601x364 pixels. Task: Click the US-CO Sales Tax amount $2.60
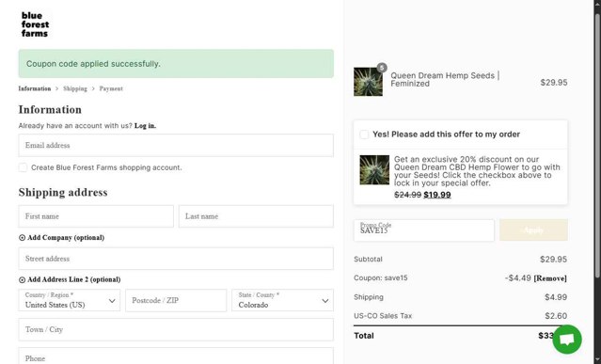point(556,316)
